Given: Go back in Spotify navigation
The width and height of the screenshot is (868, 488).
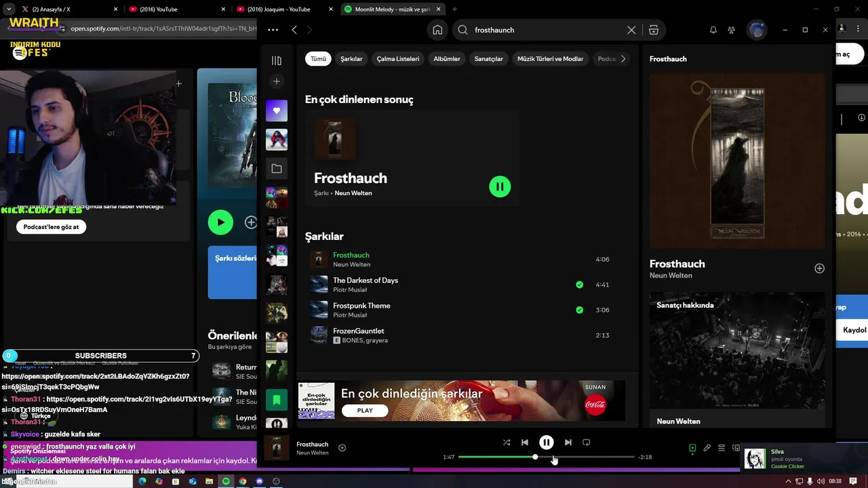Looking at the screenshot, I should (294, 30).
